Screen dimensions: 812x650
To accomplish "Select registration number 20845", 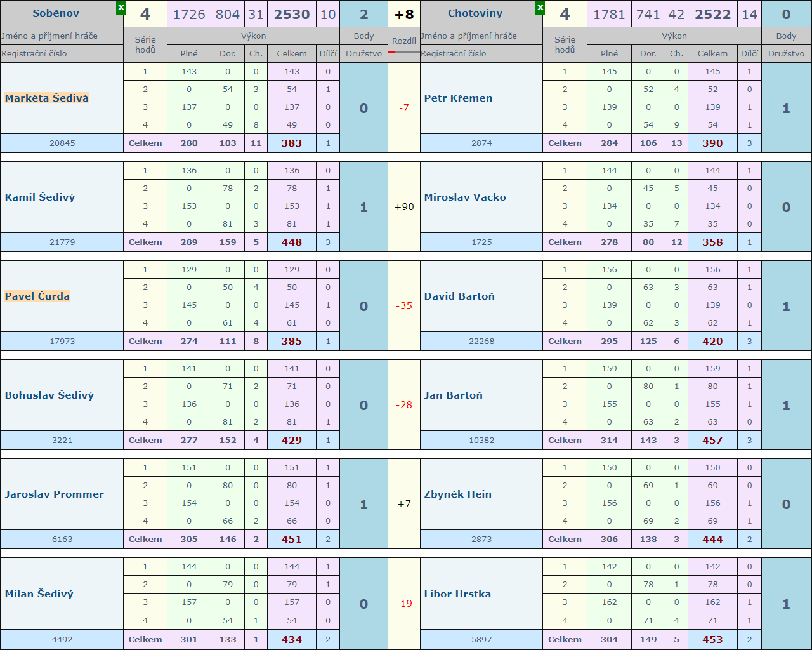I will pyautogui.click(x=62, y=143).
